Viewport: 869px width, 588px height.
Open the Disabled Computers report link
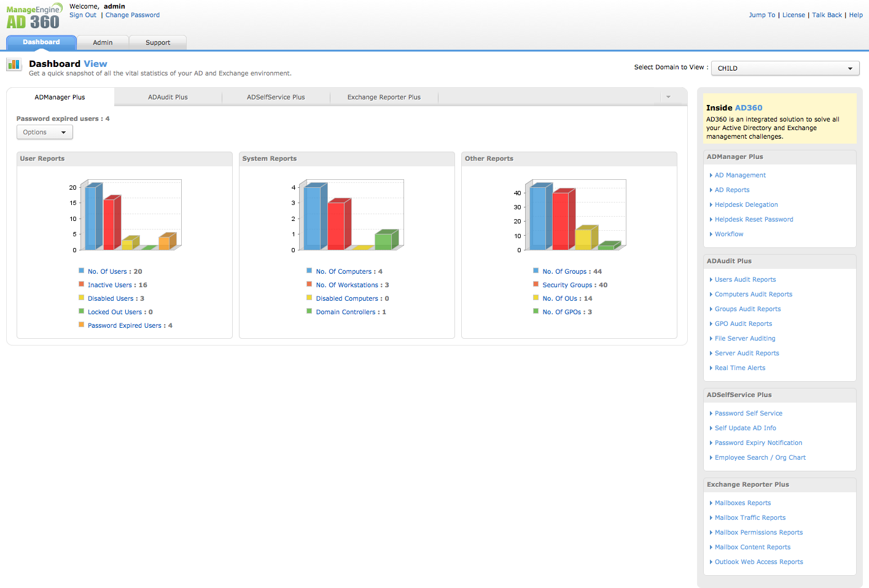click(x=347, y=298)
